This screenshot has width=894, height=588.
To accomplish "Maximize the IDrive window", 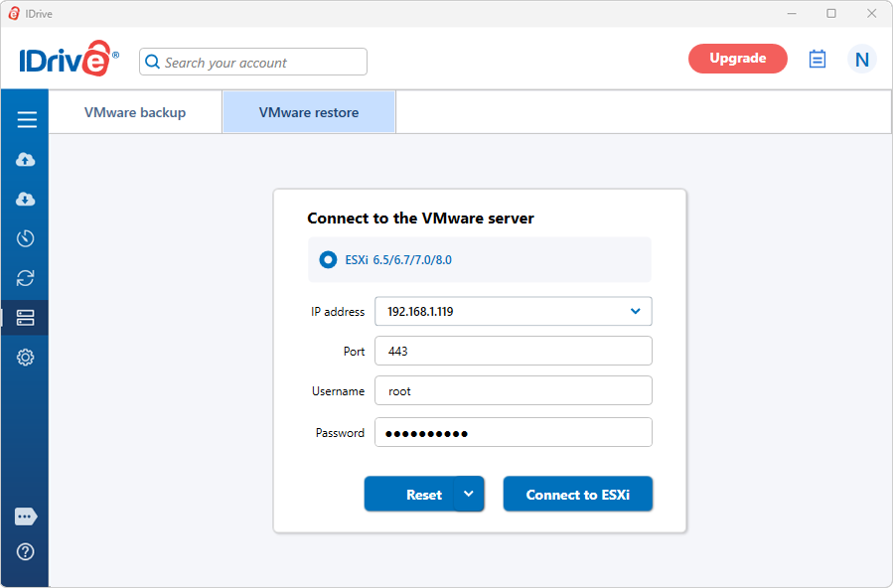I will click(x=831, y=14).
